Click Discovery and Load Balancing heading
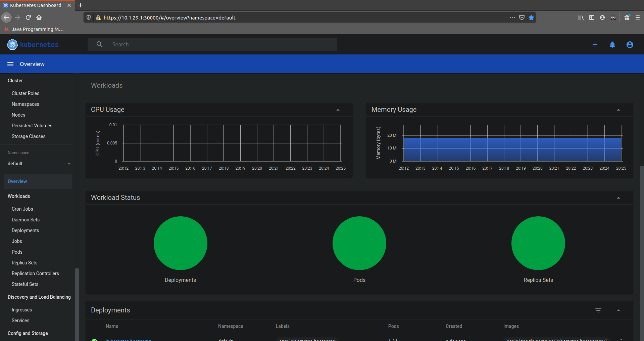Image resolution: width=644 pixels, height=341 pixels. click(39, 297)
